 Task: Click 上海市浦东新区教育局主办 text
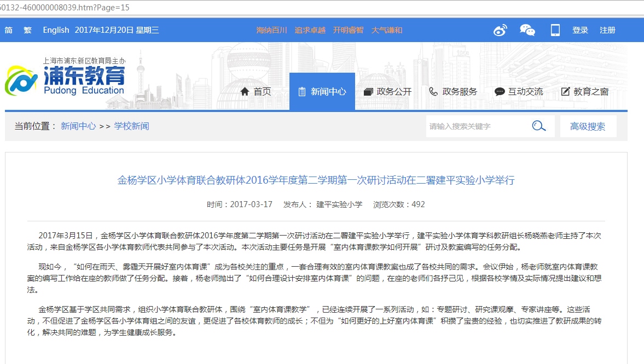pyautogui.click(x=84, y=61)
